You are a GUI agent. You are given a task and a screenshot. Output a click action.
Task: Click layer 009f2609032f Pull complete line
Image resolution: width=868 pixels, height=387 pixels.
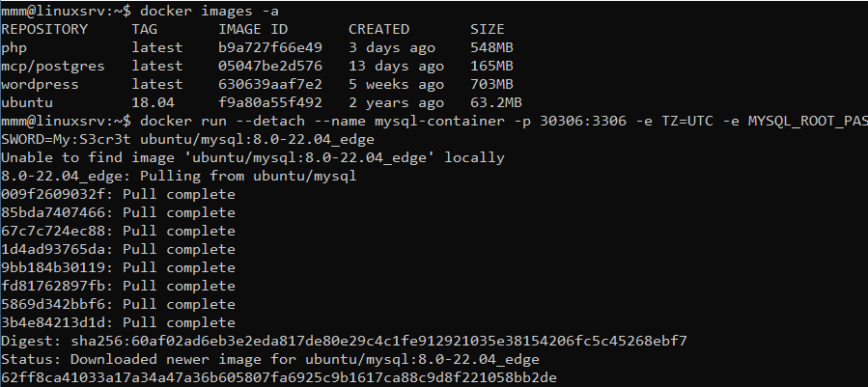click(118, 194)
